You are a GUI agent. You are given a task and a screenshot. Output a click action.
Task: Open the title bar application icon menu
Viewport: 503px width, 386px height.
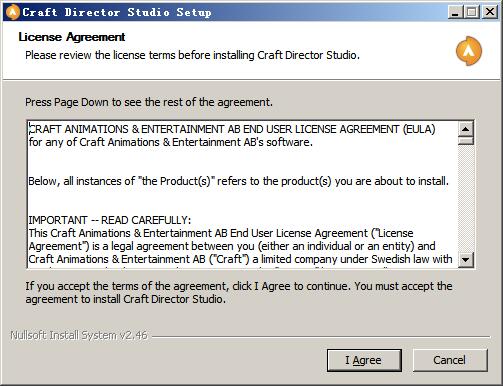coord(13,12)
